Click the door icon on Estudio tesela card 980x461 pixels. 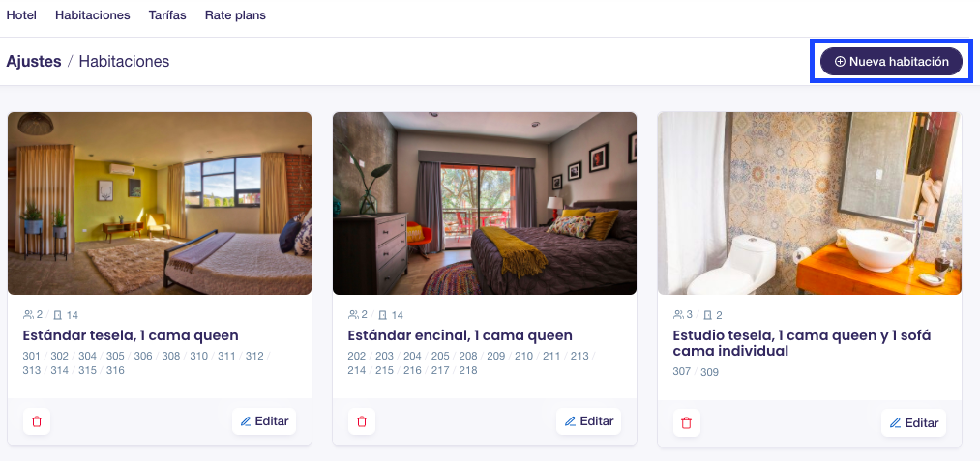(x=707, y=315)
